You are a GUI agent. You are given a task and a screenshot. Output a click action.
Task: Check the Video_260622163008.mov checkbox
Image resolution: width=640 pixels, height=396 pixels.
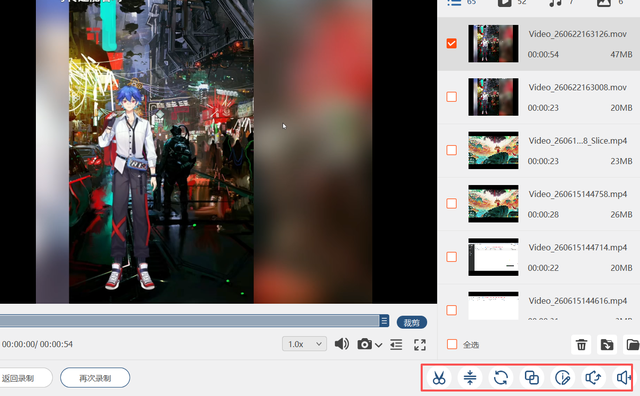point(451,97)
